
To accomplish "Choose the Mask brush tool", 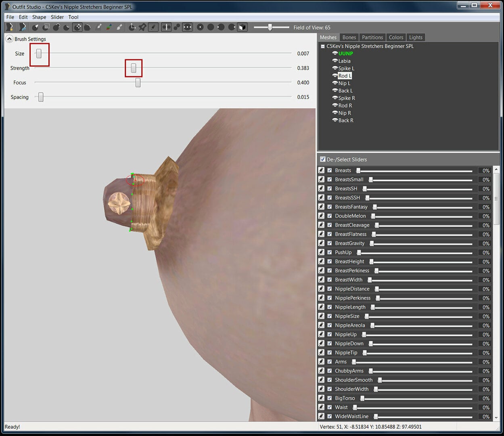I will pos(46,27).
